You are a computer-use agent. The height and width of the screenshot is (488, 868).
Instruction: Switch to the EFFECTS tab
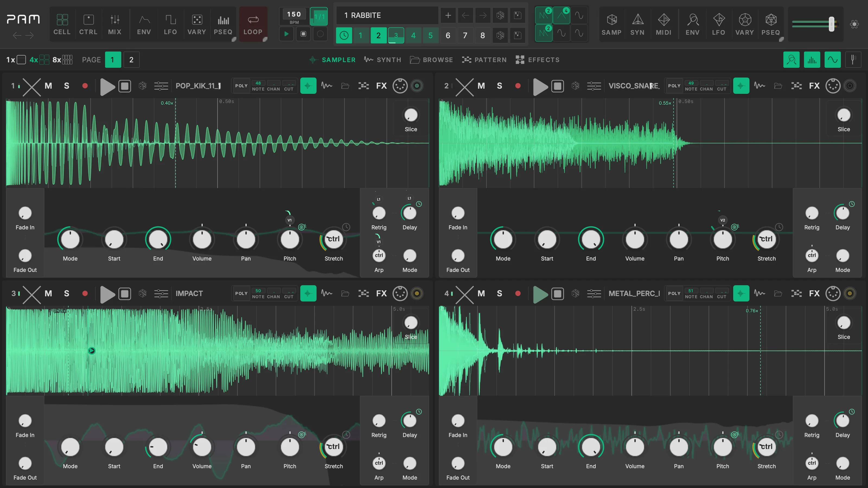(x=537, y=60)
